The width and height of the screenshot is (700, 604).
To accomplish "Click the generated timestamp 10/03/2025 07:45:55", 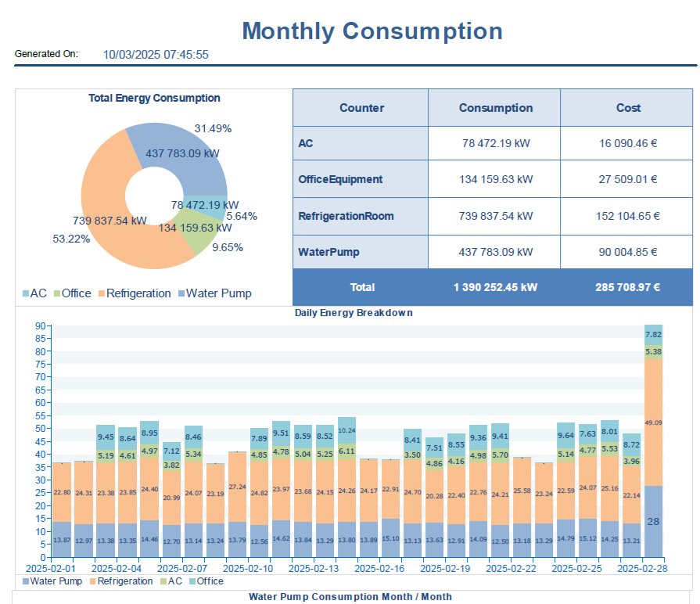I will tap(156, 55).
